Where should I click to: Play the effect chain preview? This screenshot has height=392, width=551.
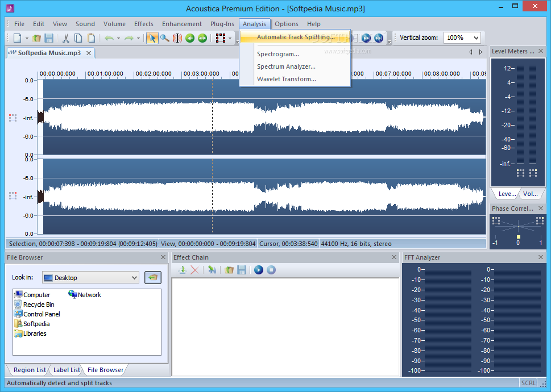259,270
